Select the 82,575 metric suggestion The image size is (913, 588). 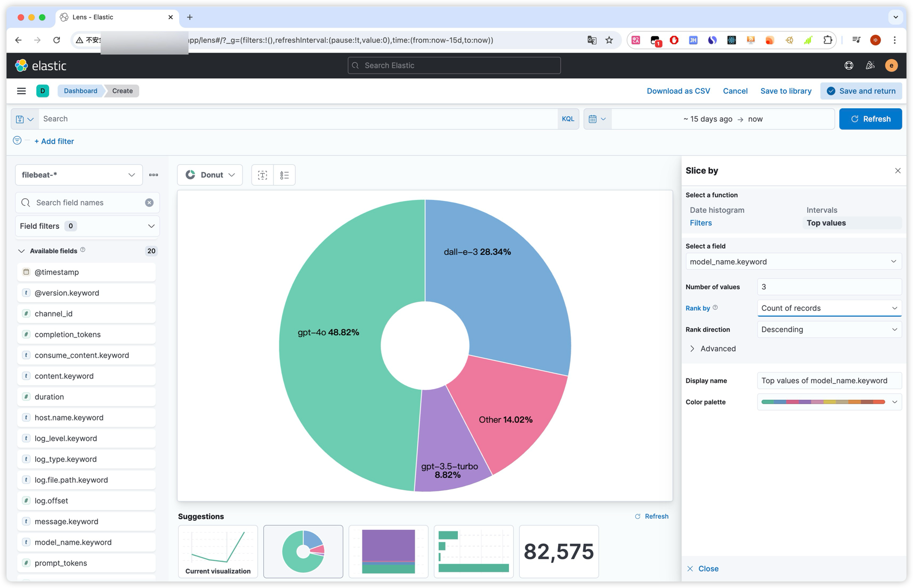559,551
